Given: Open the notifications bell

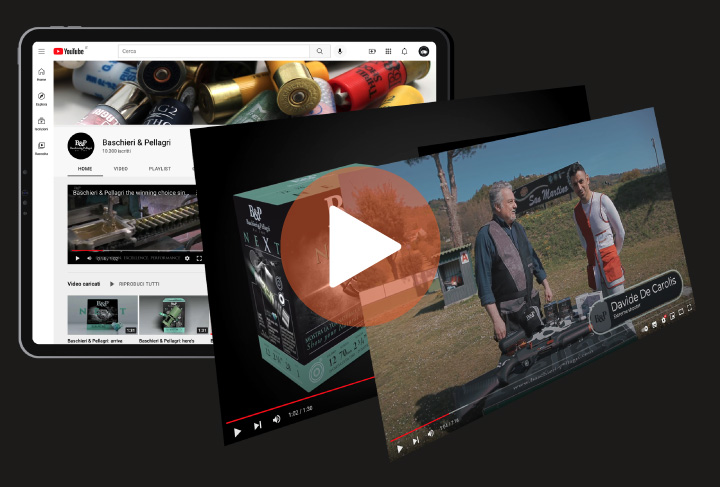Looking at the screenshot, I should [404, 51].
